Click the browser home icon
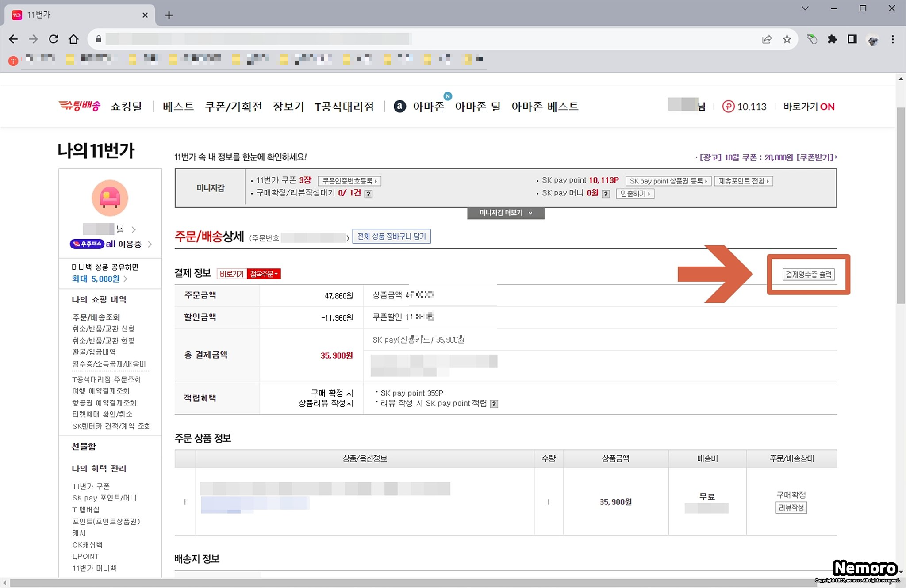This screenshot has height=588, width=906. pyautogui.click(x=73, y=39)
